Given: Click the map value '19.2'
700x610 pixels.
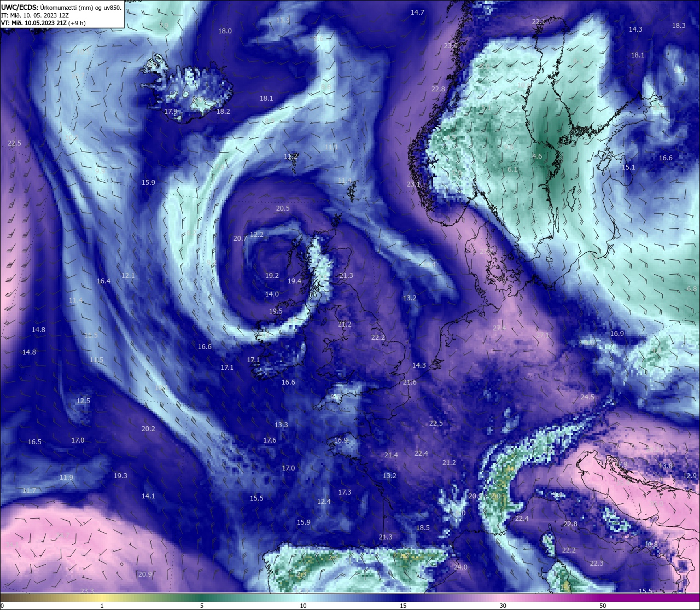Looking at the screenshot, I should pos(272,276).
